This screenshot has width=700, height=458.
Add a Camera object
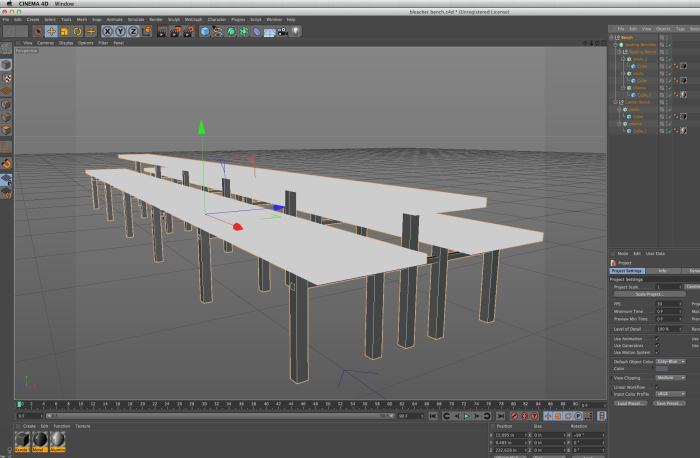pos(283,31)
